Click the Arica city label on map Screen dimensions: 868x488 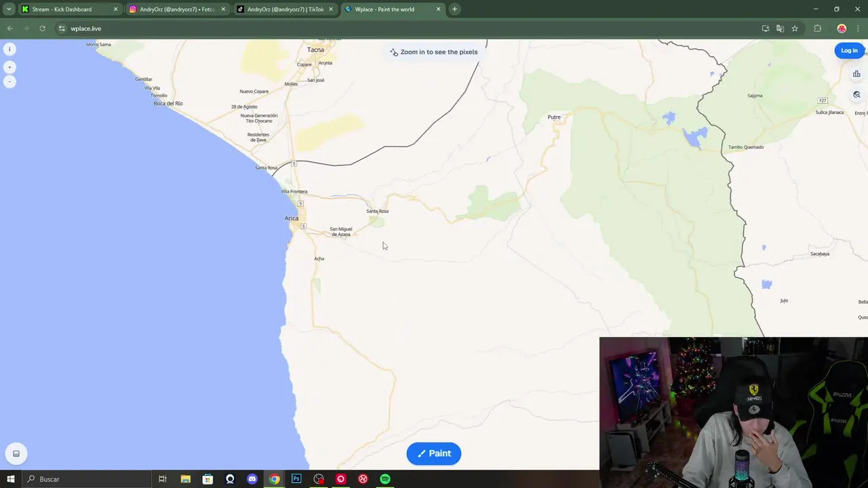coord(291,218)
